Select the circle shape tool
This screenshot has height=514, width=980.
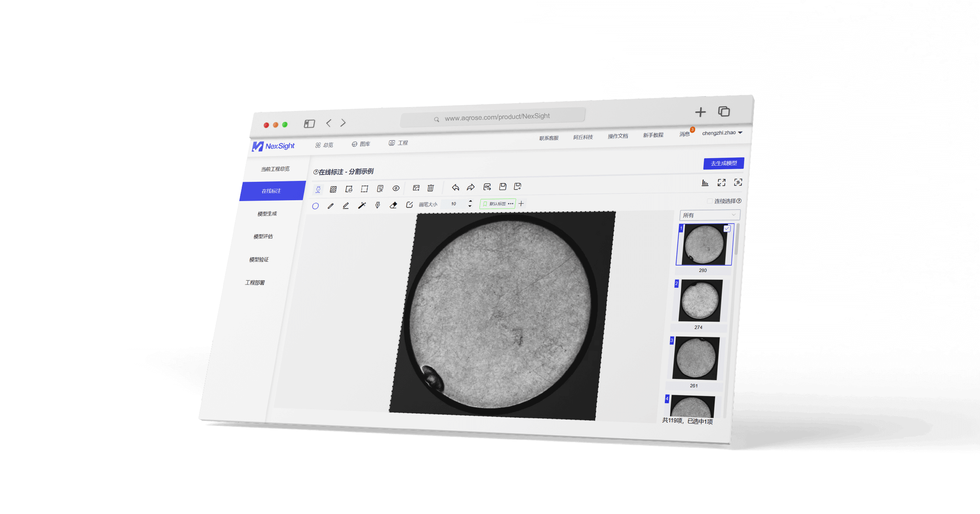(x=315, y=206)
